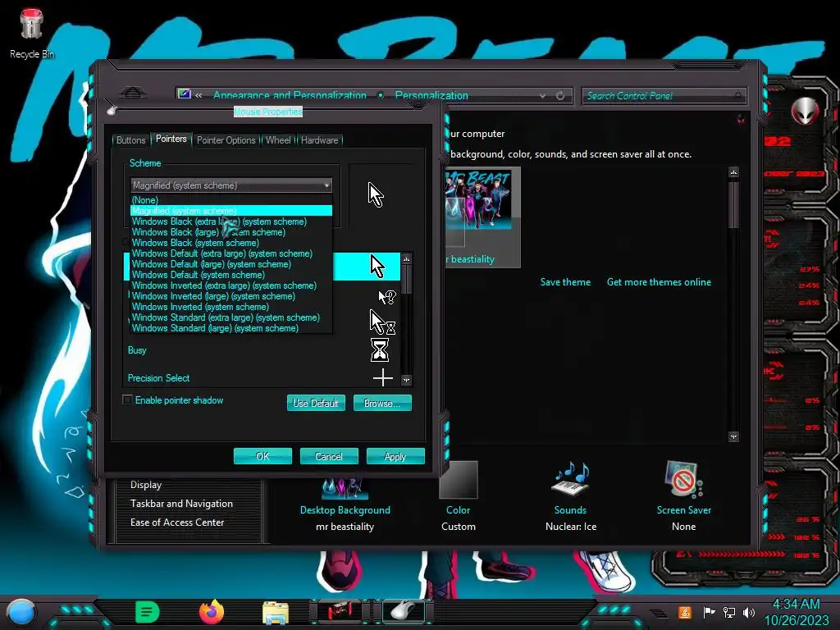The width and height of the screenshot is (840, 630).
Task: Open the Recycle Bin desktop icon
Action: pos(32,33)
